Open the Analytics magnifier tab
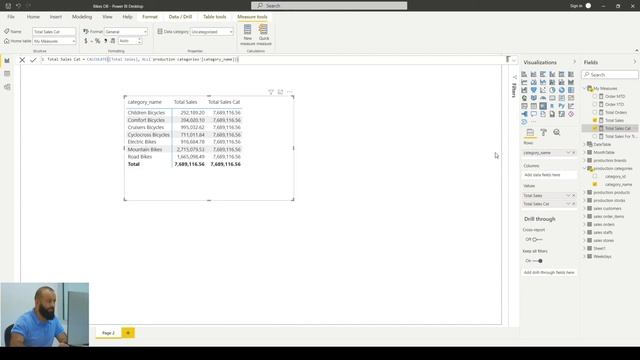The image size is (640, 360). coord(557,132)
